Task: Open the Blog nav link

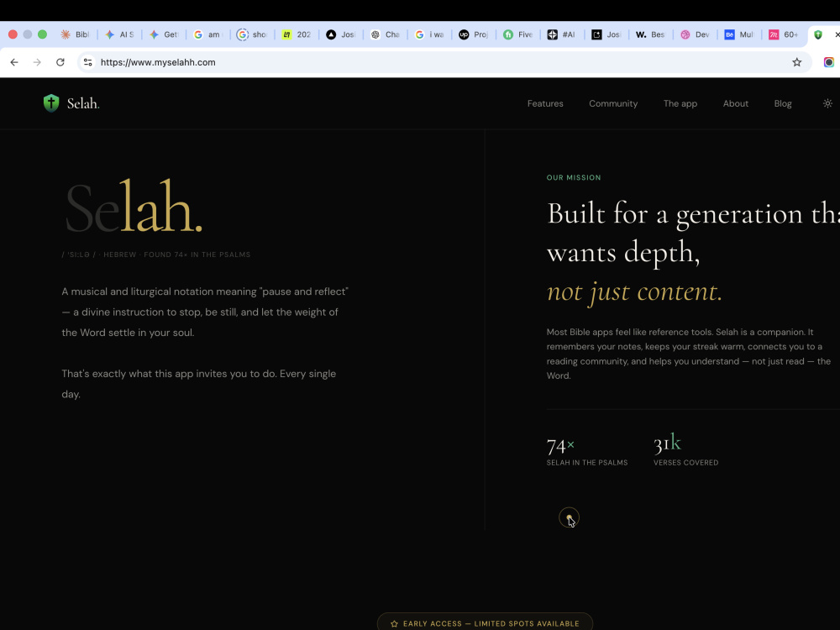Action: click(783, 103)
